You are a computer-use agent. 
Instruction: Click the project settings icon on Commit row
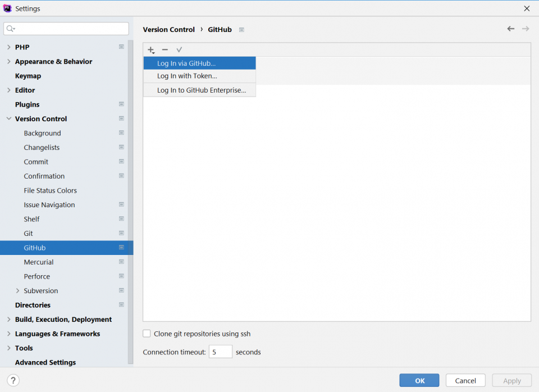tap(121, 162)
